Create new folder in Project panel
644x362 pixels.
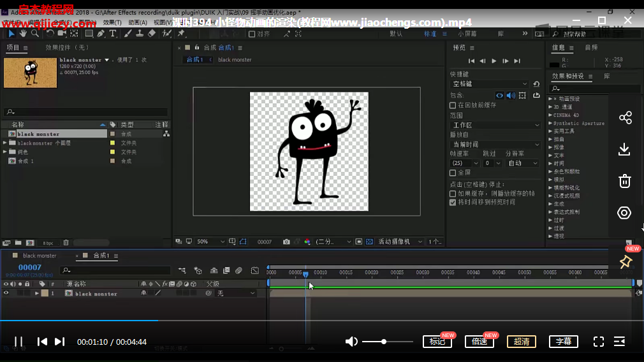[x=18, y=243]
